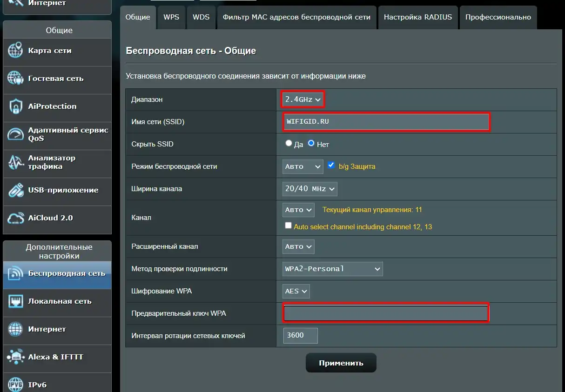Click the AiCloud 2.0 cloud icon
This screenshot has height=392, width=565.
pyautogui.click(x=15, y=218)
